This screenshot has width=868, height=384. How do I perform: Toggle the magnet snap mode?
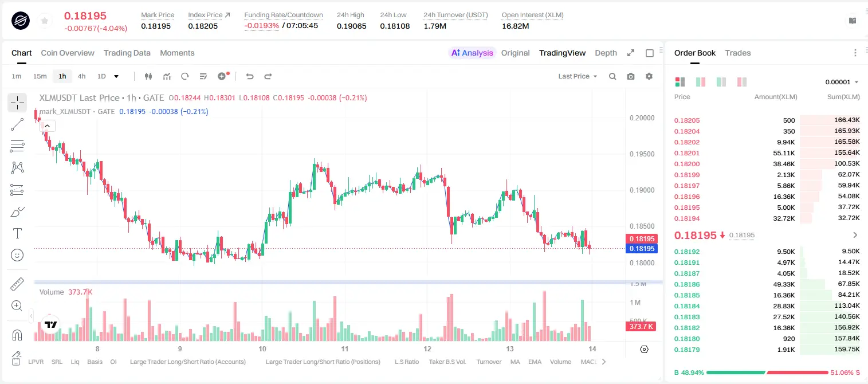pyautogui.click(x=17, y=335)
